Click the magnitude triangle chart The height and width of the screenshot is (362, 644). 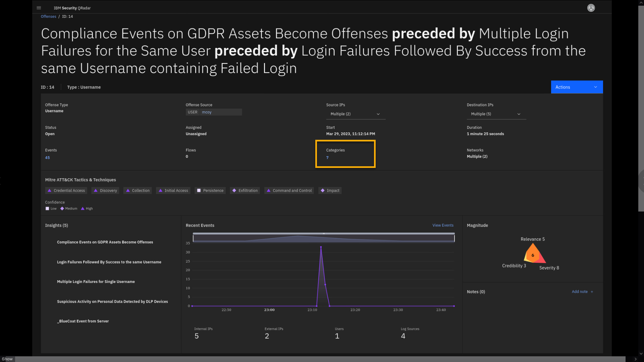click(533, 254)
